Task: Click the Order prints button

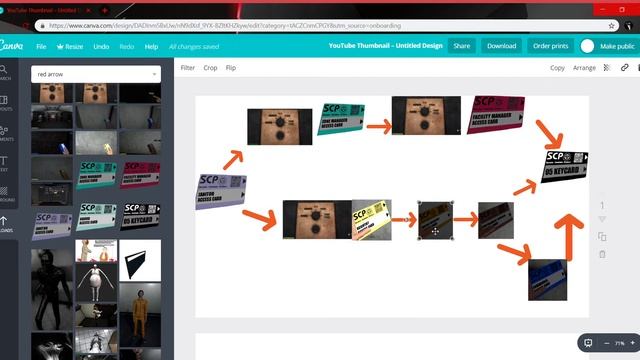Action: [x=550, y=46]
